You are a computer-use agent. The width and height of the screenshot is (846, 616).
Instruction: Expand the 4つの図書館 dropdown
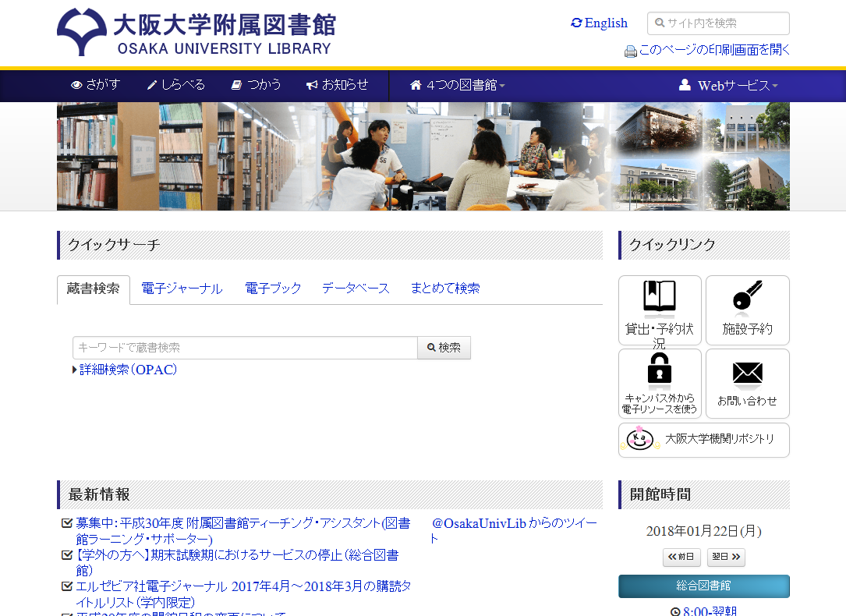[458, 85]
